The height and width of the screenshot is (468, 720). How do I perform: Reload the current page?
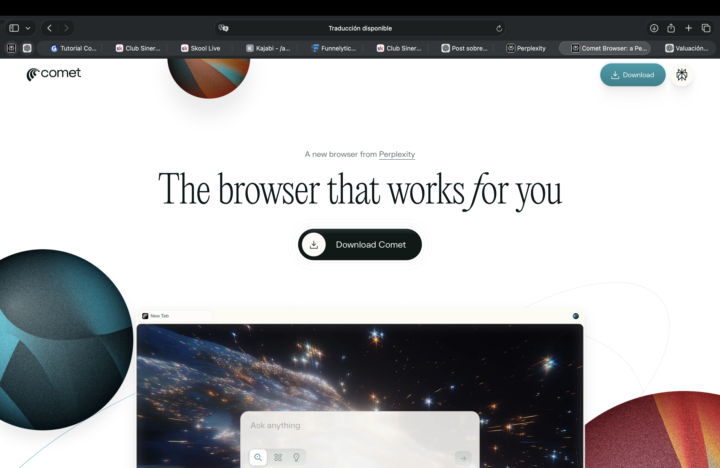[499, 28]
